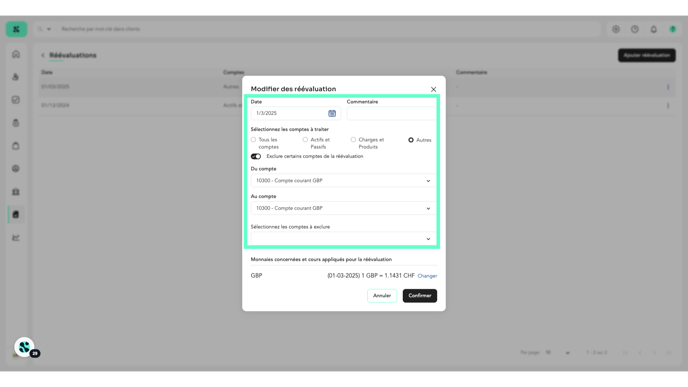Close the Modifier des réévaluation dialog
The width and height of the screenshot is (688, 387).
[x=434, y=90]
